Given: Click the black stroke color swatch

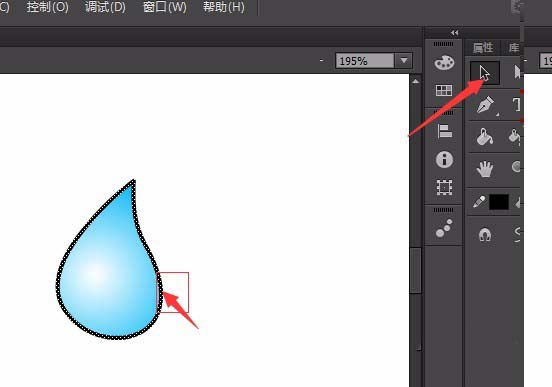Looking at the screenshot, I should pyautogui.click(x=499, y=202).
